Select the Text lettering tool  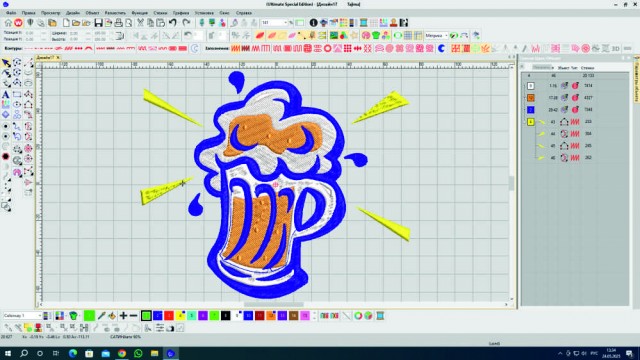6,95
